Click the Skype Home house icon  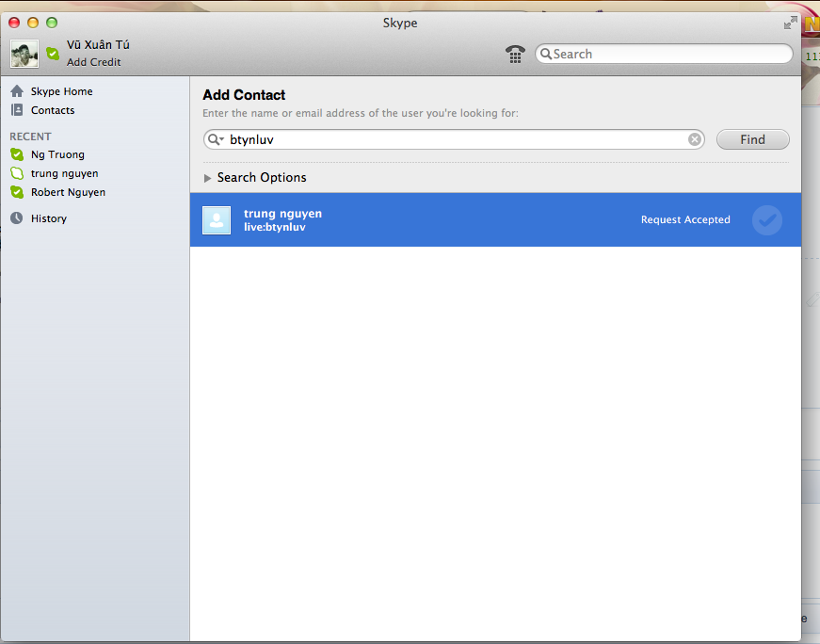[17, 91]
